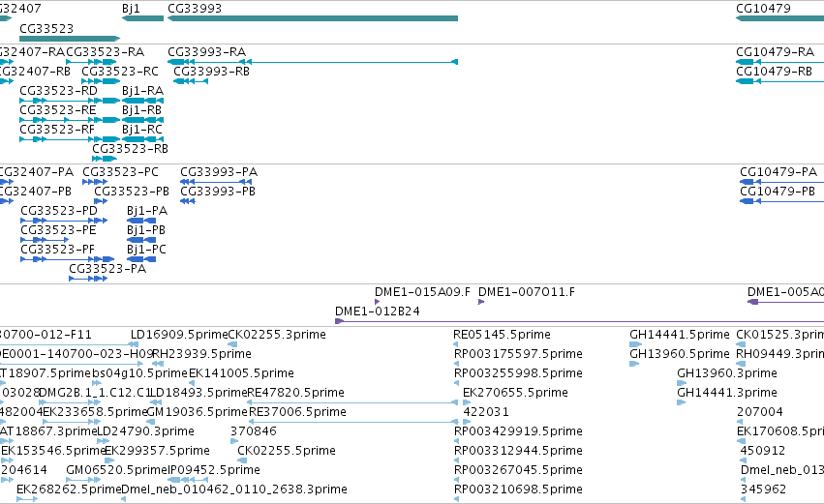Select the CG33993 gene bar
Image resolution: width=824 pixels, height=504 pixels.
click(313, 18)
